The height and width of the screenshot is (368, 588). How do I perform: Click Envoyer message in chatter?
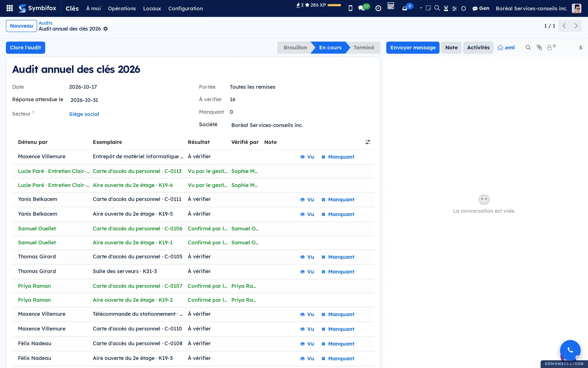413,47
